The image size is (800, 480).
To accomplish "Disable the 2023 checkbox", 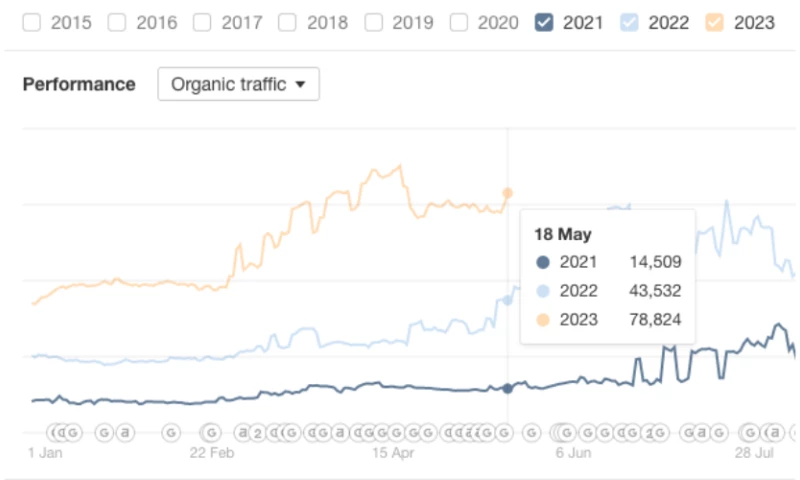I will click(716, 22).
